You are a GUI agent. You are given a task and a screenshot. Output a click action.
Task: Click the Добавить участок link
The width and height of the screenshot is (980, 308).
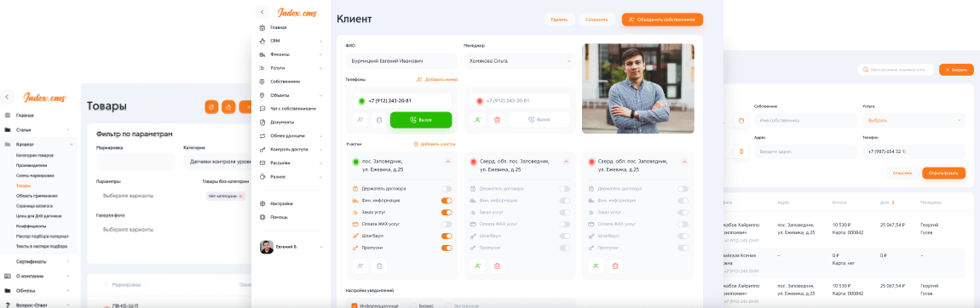tap(435, 144)
